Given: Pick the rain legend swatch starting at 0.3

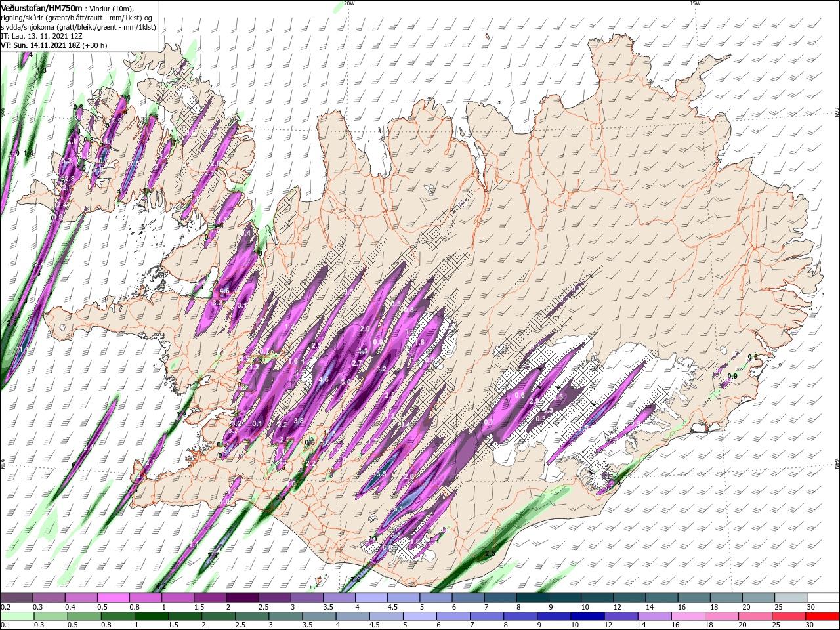Looking at the screenshot, I should click(x=51, y=616).
